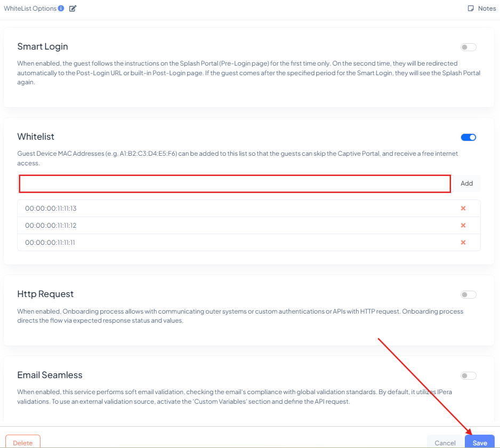The width and height of the screenshot is (500, 448).
Task: Click the Add button in the Whitelist section
Action: point(466,183)
